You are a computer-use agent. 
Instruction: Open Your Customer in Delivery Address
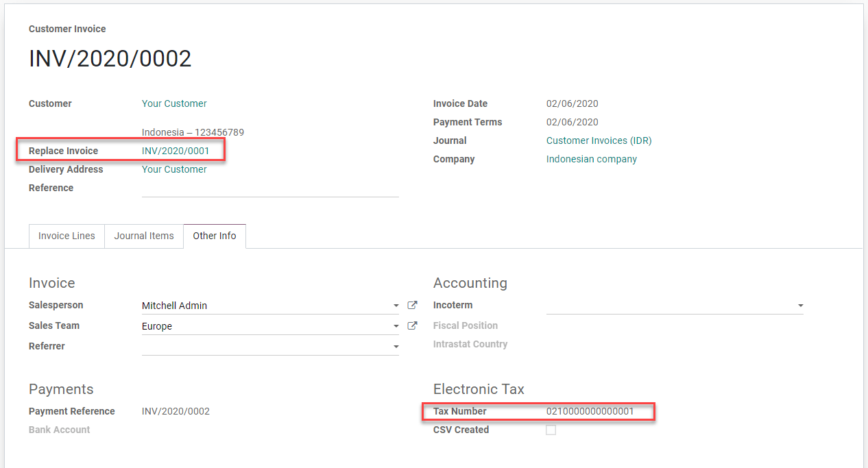(x=174, y=169)
